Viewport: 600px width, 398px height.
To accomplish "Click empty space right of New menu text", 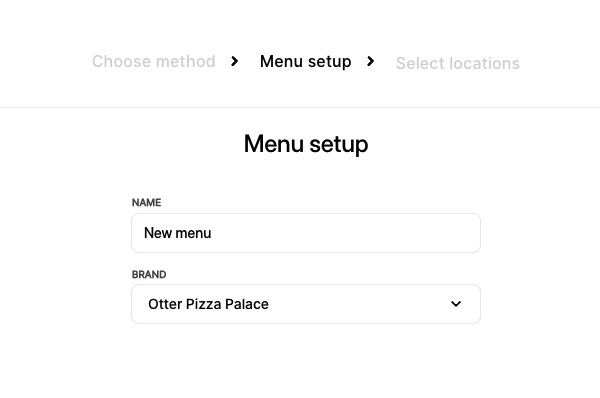I will (344, 233).
